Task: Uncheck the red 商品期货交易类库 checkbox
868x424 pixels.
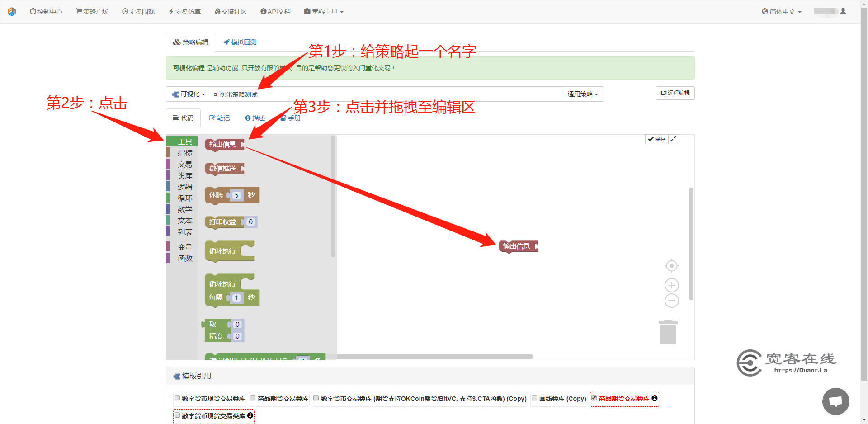Action: tap(594, 398)
